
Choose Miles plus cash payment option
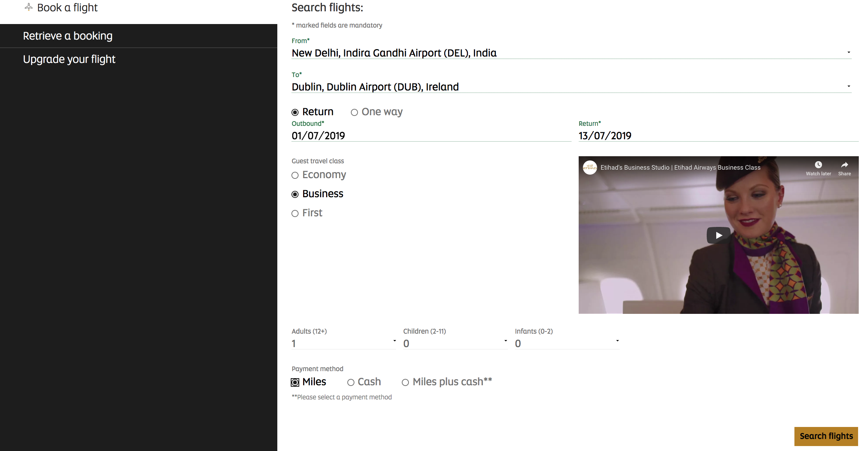(x=405, y=382)
